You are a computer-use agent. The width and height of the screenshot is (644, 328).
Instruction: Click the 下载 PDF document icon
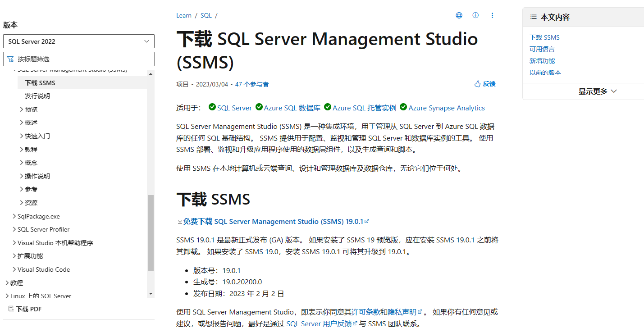point(12,309)
